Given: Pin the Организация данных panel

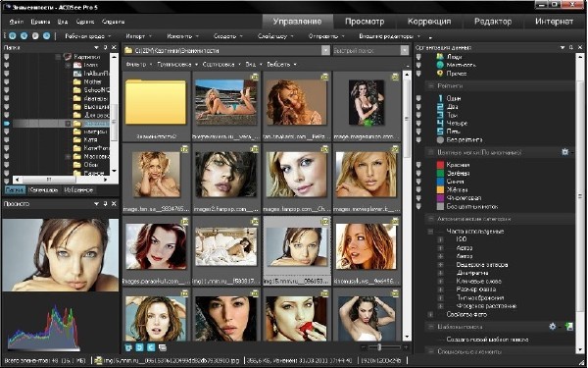Looking at the screenshot, I should click(570, 47).
